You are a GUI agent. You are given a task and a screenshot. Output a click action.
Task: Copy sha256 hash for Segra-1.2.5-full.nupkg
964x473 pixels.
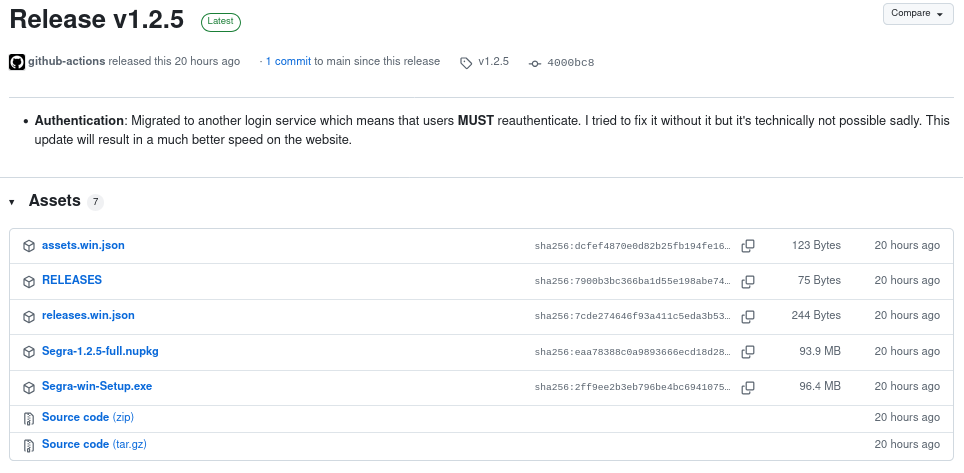coord(747,351)
